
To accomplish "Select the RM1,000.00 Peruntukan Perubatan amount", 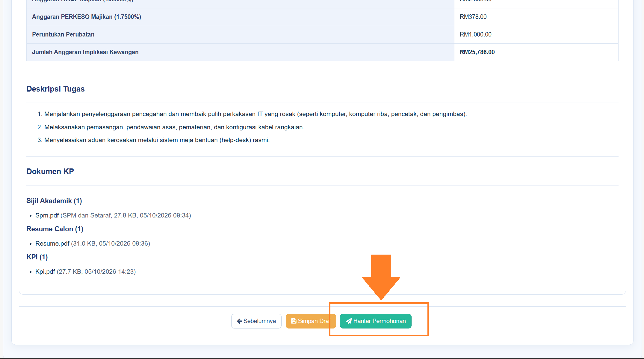I will pos(475,34).
